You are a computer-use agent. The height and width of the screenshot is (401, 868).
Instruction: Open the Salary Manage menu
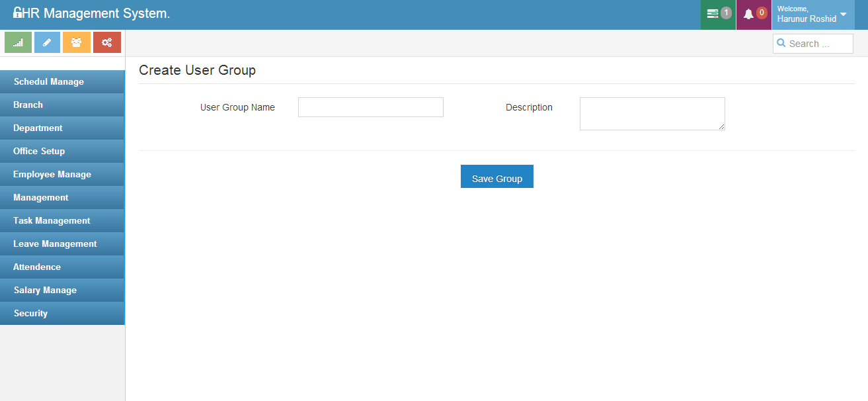point(45,290)
